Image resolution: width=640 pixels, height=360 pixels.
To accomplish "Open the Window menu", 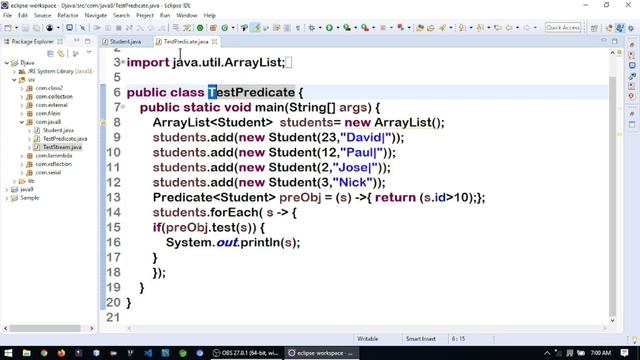I will point(187,15).
